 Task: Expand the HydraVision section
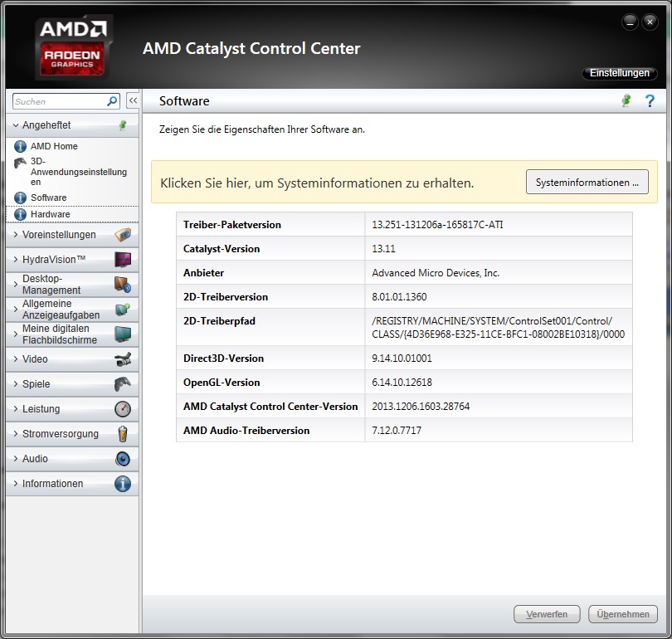coord(16,259)
